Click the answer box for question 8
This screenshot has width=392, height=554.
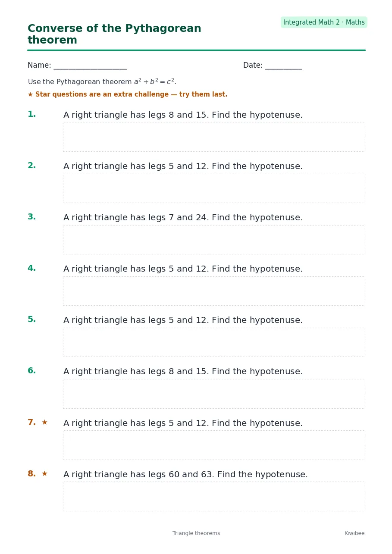214,496
